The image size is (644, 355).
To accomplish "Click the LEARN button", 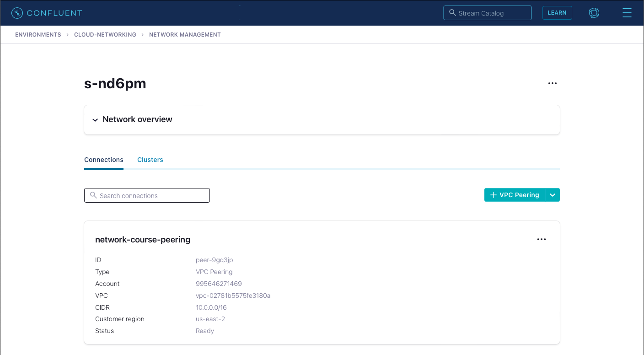I will pyautogui.click(x=557, y=13).
